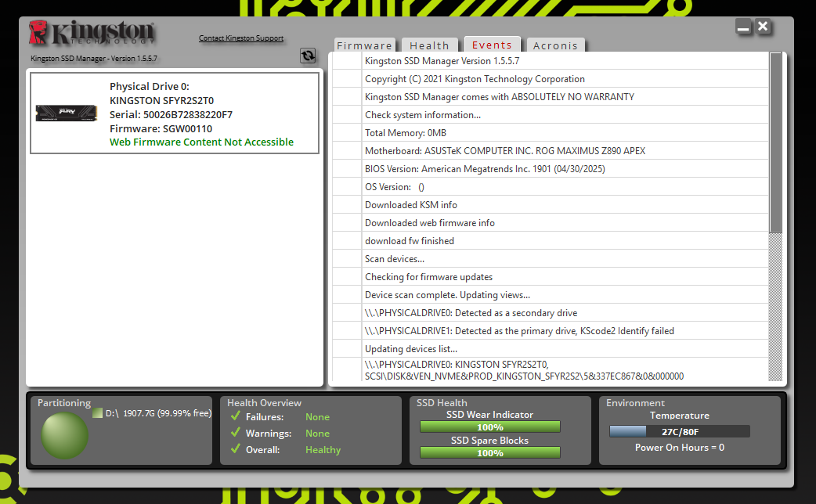Select the 'Scan devices...' event row
Viewport: 816px width, 504px height.
pyautogui.click(x=551, y=258)
